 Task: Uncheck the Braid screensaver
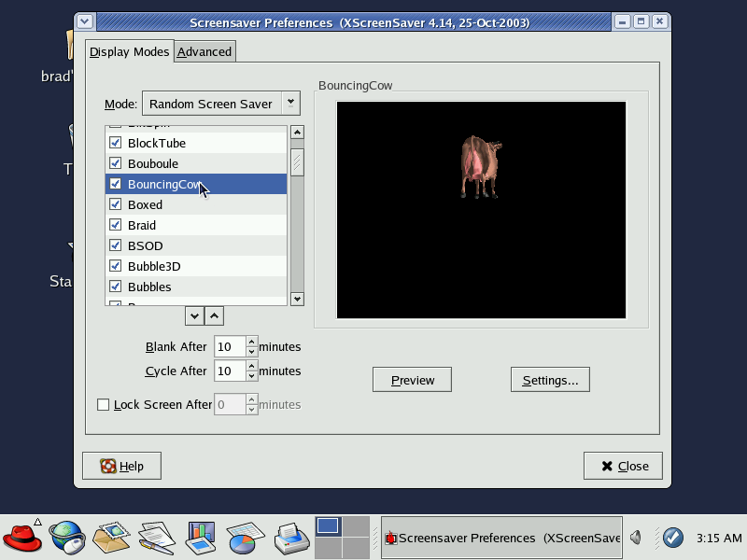tap(115, 224)
